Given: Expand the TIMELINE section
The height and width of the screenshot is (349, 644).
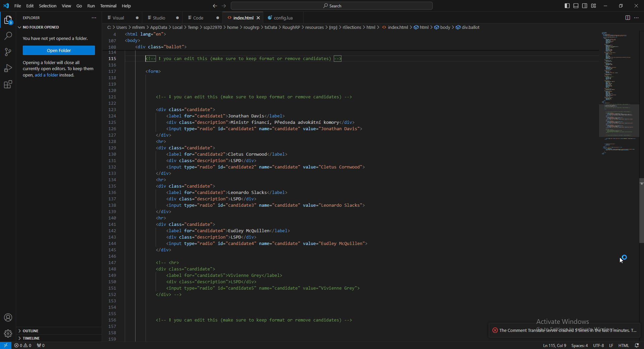Looking at the screenshot, I should tap(31, 338).
